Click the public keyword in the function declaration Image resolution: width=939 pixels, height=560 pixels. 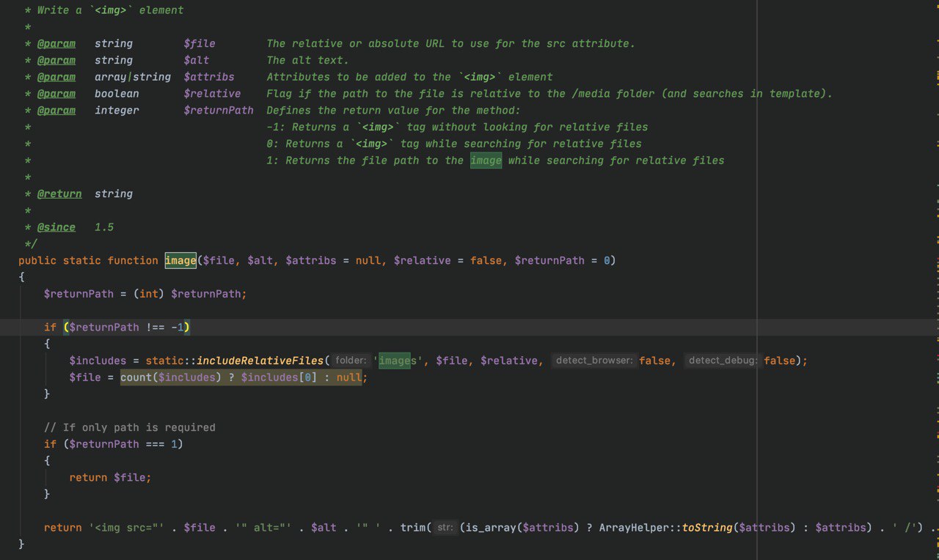(37, 260)
